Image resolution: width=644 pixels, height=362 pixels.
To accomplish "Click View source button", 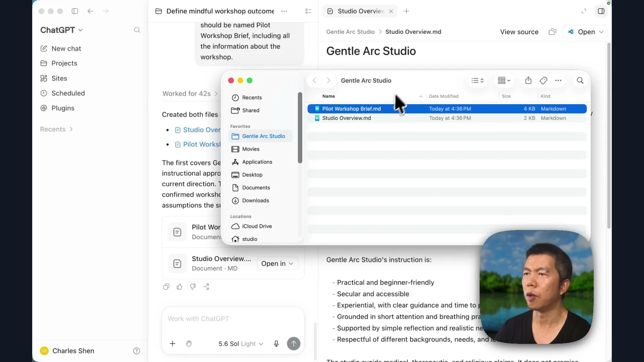I will pos(519,32).
